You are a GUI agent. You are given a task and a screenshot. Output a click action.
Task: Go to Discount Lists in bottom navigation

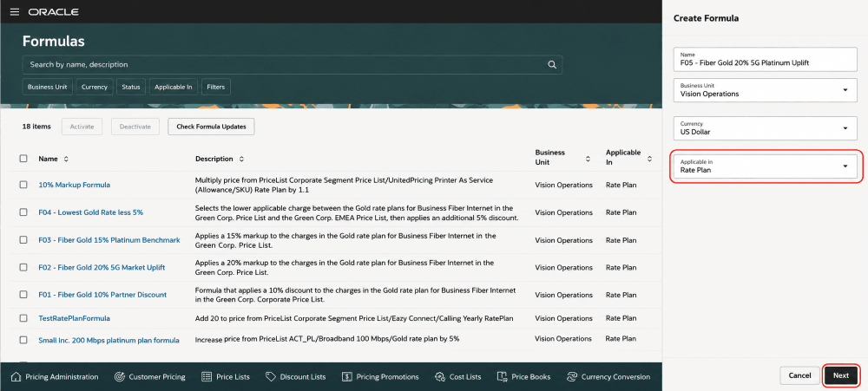point(296,376)
